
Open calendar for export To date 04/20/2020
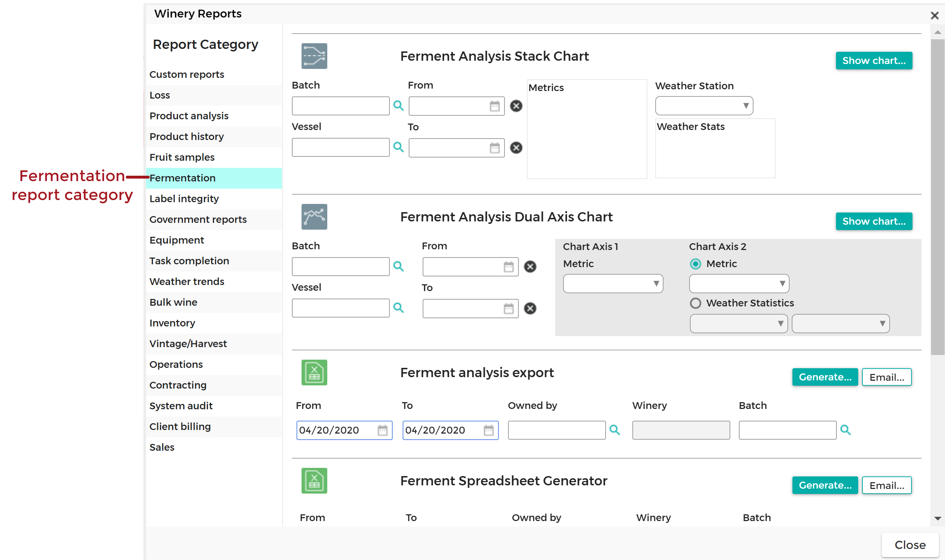pos(488,430)
